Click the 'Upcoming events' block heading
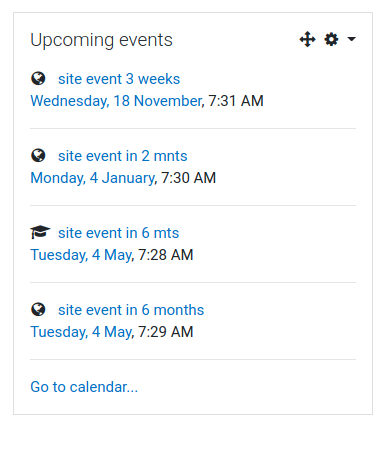The height and width of the screenshot is (450, 386). (x=101, y=40)
